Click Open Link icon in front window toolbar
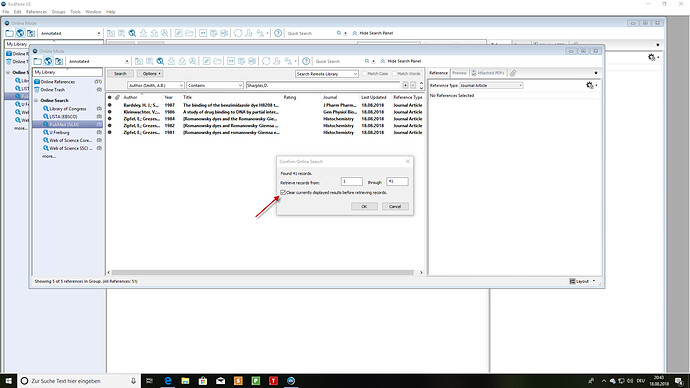The image size is (690, 388). (206, 61)
